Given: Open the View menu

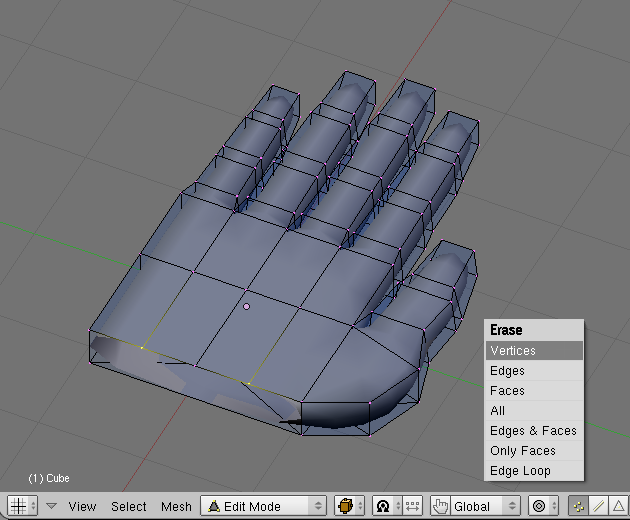Looking at the screenshot, I should [x=82, y=506].
